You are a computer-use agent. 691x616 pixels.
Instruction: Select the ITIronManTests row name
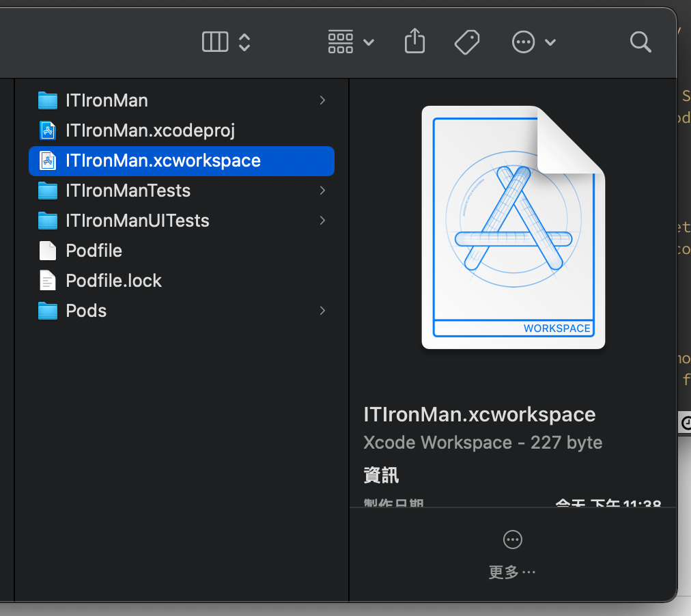(x=128, y=191)
